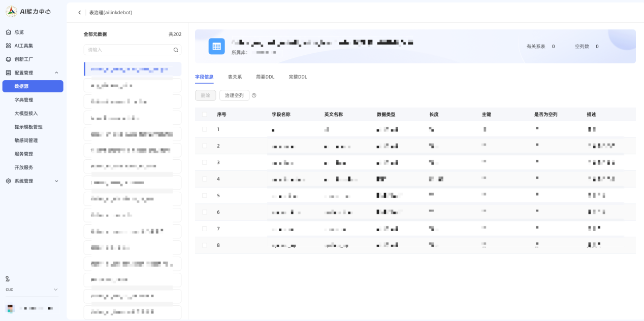Image resolution: width=644 pixels, height=321 pixels.
Task: Open 字典管理 in the sidebar
Action: [24, 100]
